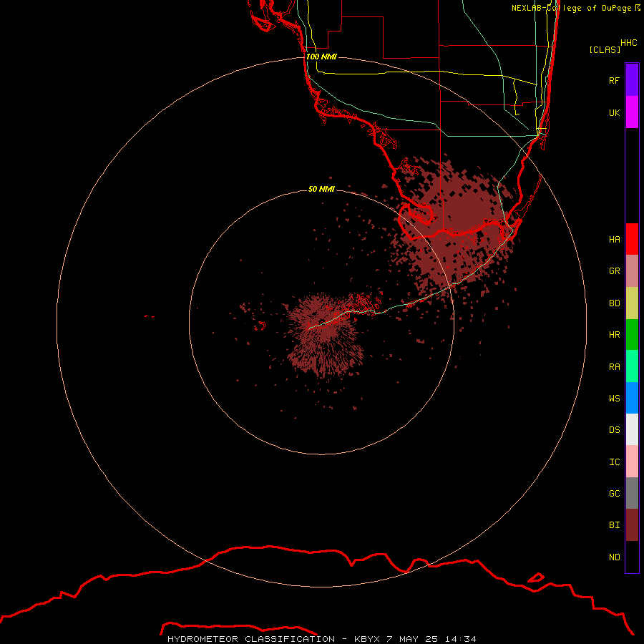
Task: Click the HR legend label
Action: pos(614,335)
